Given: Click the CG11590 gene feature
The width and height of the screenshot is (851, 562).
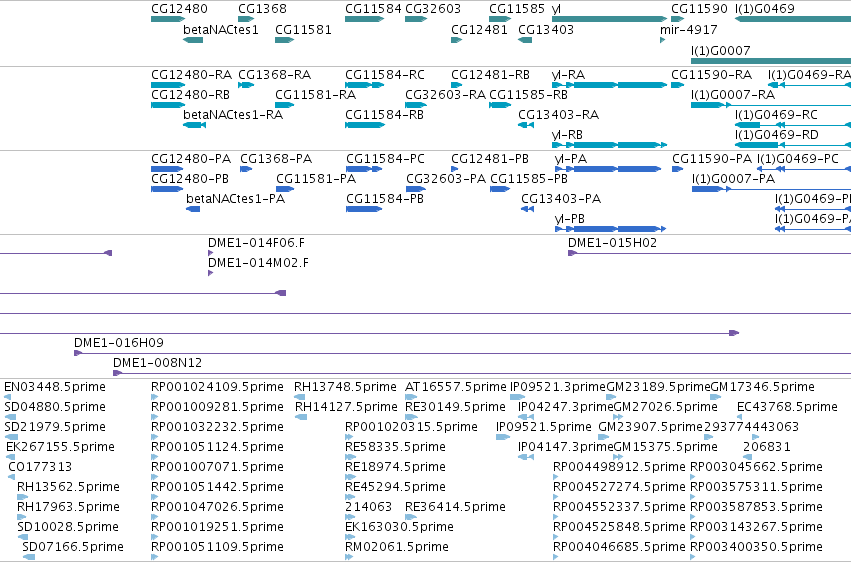Looking at the screenshot, I should pos(678,19).
